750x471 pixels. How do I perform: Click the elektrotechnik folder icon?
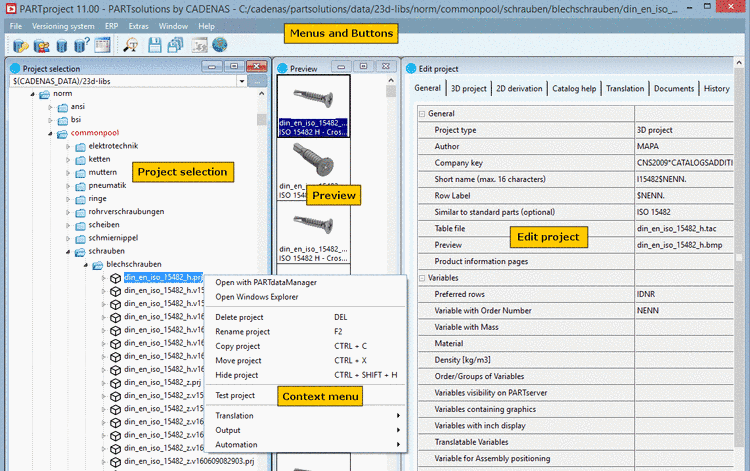point(80,147)
